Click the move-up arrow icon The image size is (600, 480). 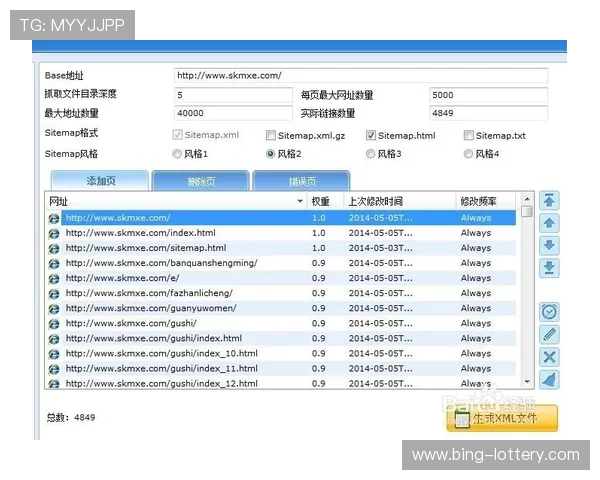click(x=549, y=223)
